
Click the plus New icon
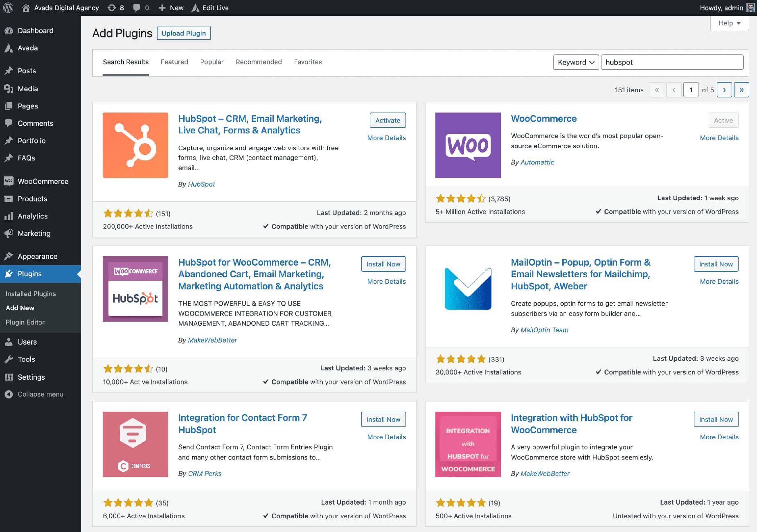(x=162, y=8)
